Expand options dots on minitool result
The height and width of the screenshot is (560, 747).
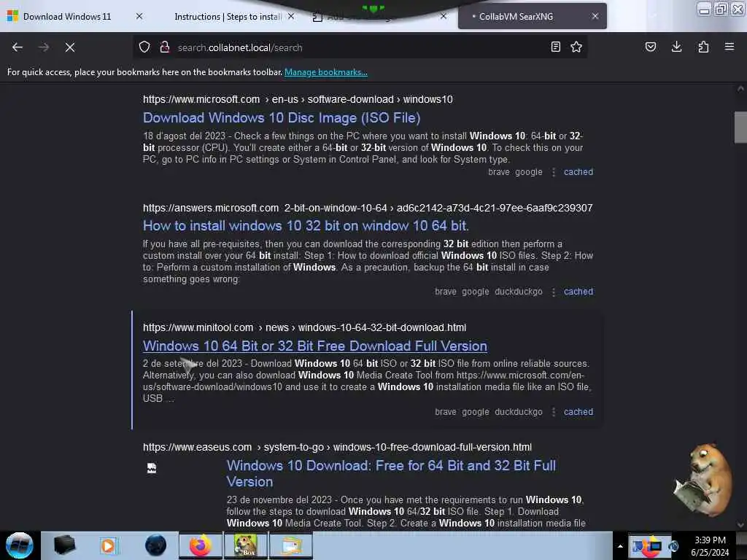coord(554,413)
